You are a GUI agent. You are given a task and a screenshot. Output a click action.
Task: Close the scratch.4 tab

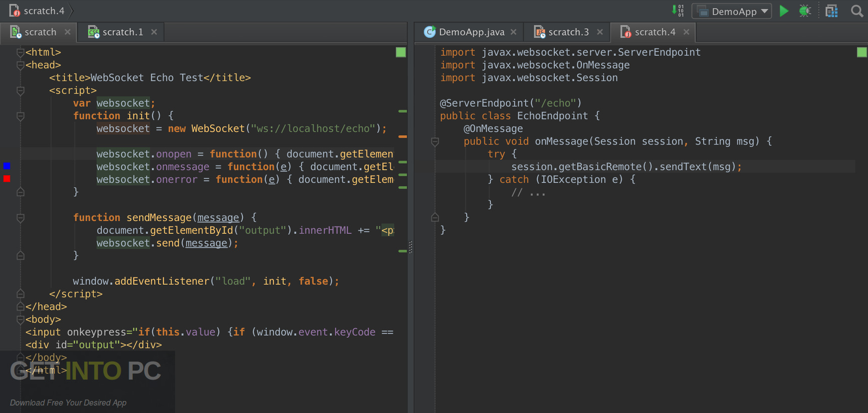(686, 32)
